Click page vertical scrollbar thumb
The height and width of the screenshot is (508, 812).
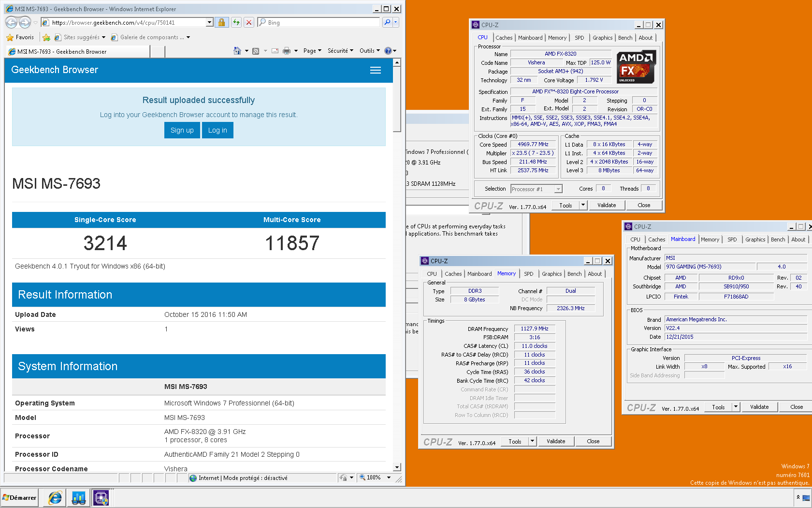397,99
